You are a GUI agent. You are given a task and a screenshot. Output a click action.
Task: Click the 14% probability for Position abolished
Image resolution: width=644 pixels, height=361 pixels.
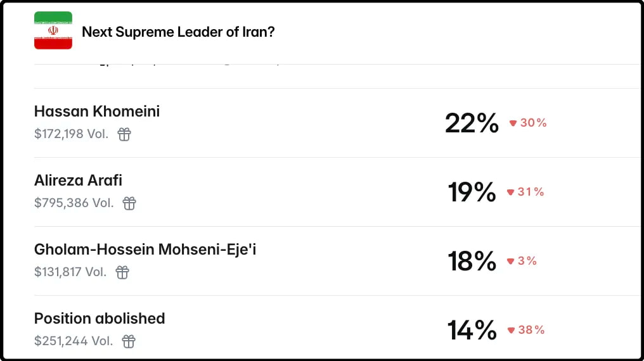[x=472, y=330]
